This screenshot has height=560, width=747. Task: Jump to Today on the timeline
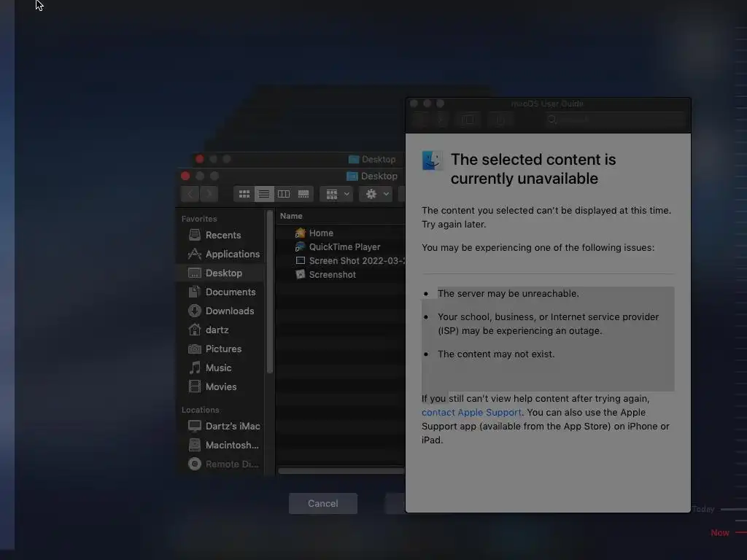[703, 509]
